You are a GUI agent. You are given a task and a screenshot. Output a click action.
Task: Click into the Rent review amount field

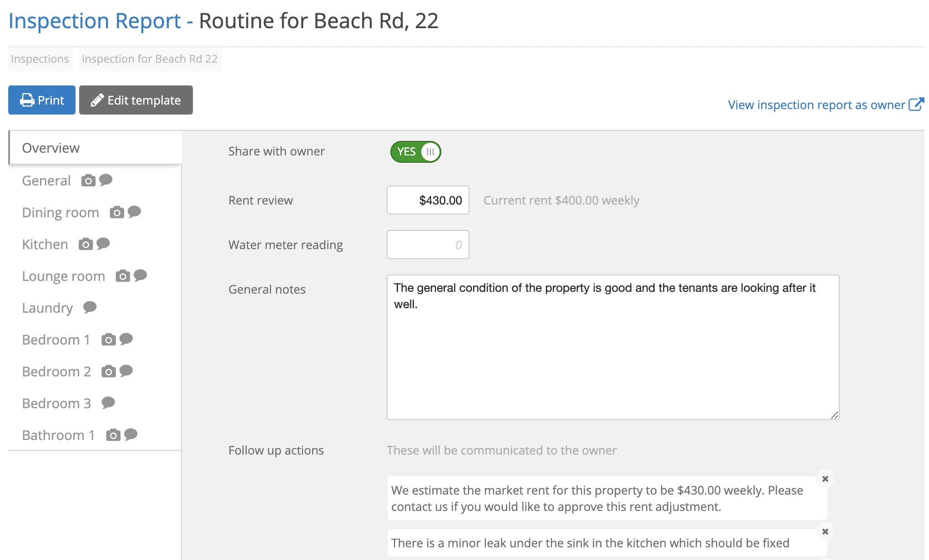tap(428, 200)
